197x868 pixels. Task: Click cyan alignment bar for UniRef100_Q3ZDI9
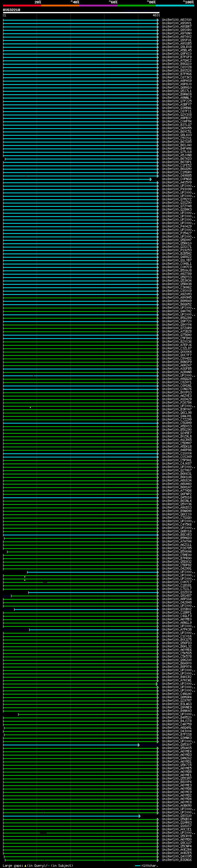(93, 592)
